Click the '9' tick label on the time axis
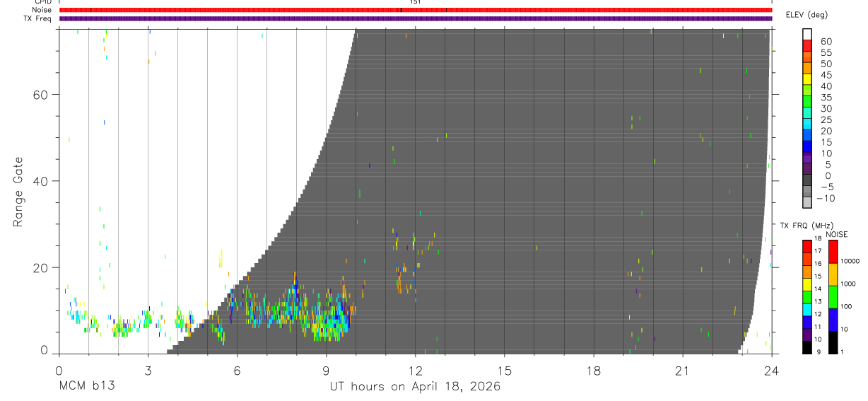The width and height of the screenshot is (868, 401). (326, 370)
